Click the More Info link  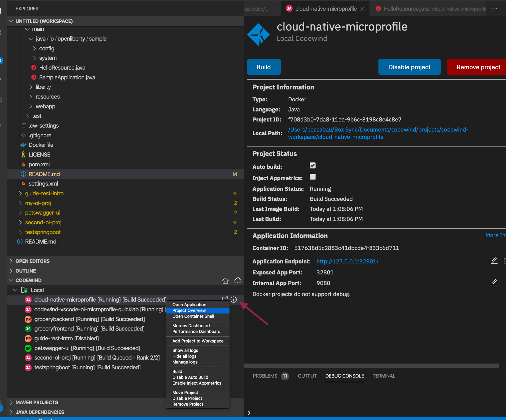pos(495,235)
